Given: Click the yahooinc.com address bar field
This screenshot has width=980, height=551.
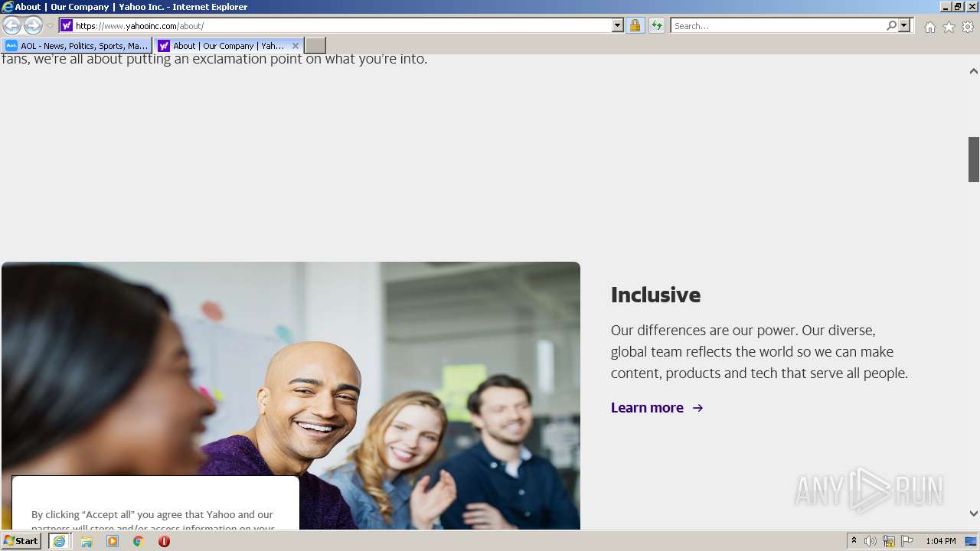Looking at the screenshot, I should (x=342, y=25).
